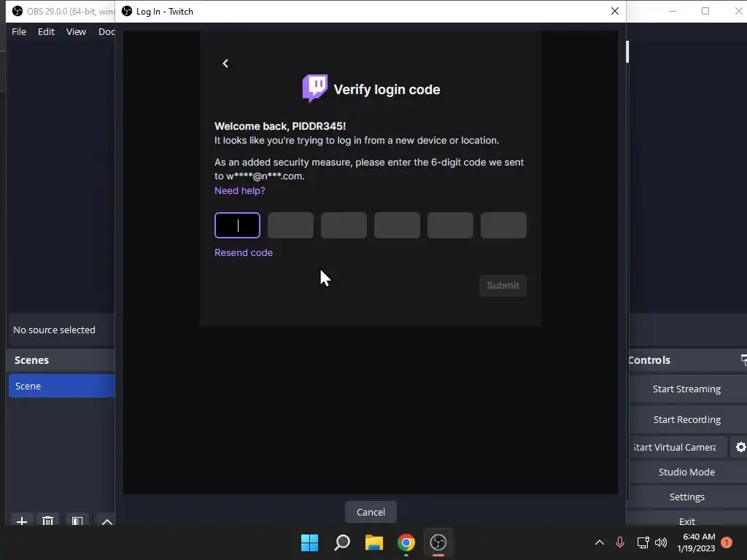Open the Docks menu
This screenshot has width=747, height=560.
coord(107,31)
